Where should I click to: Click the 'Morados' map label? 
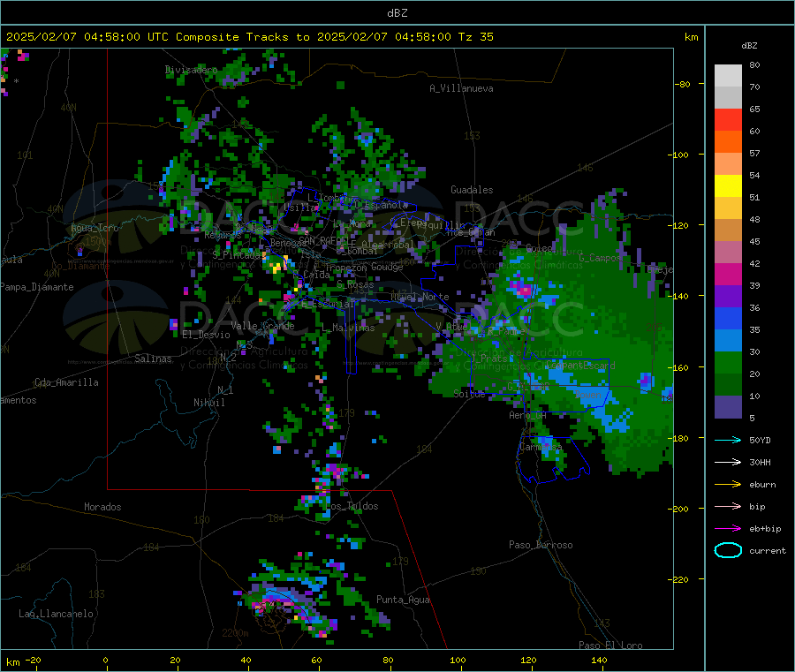[x=102, y=507]
